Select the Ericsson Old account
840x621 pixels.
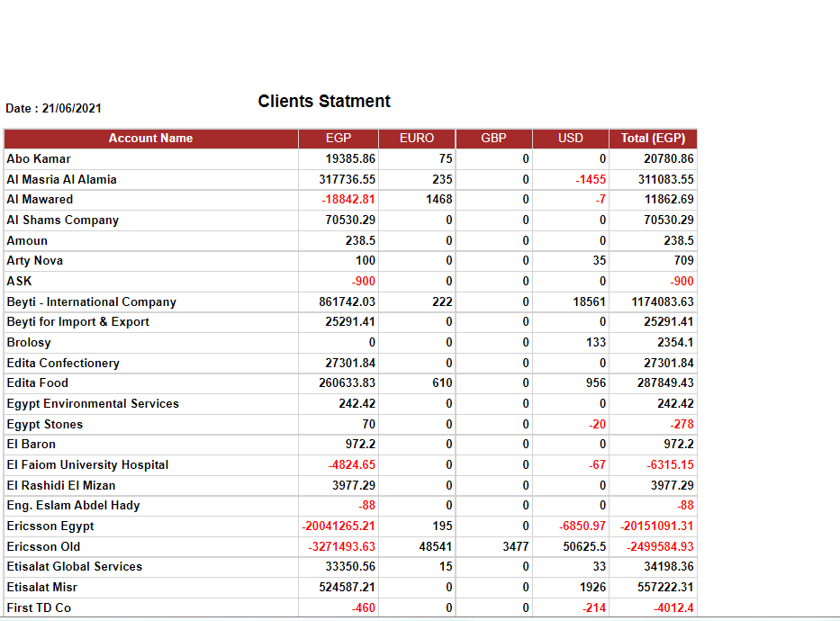(x=43, y=546)
